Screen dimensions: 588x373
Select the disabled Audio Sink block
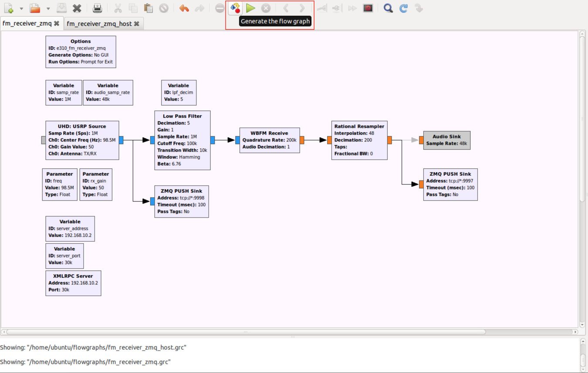click(x=447, y=140)
